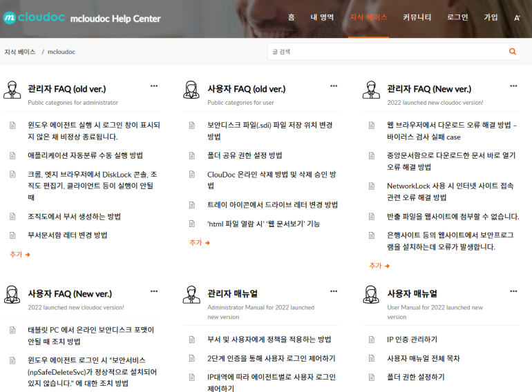Open the 관리자 FAQ (old ver.) category title
This screenshot has width=532, height=392.
tap(67, 89)
